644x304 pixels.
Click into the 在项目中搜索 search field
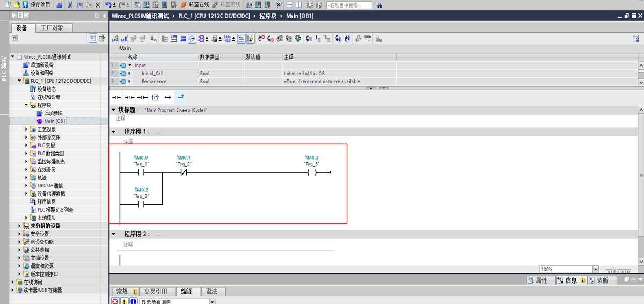349,5
